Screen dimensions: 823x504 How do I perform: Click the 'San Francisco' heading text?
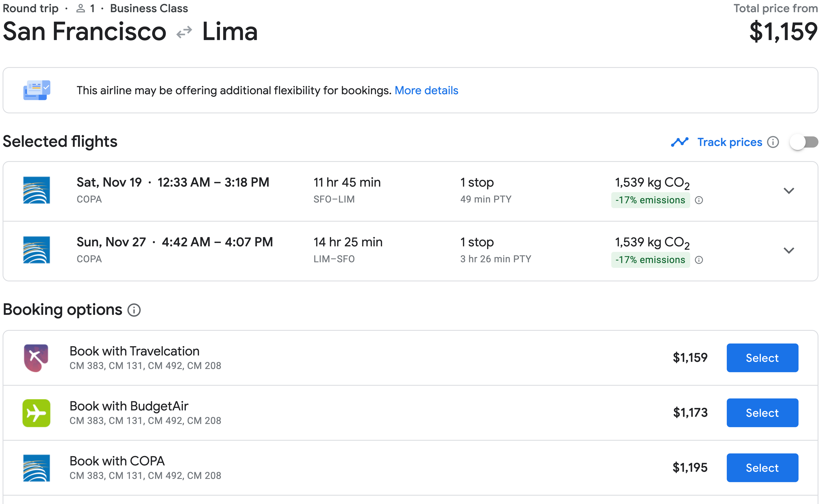(x=84, y=31)
